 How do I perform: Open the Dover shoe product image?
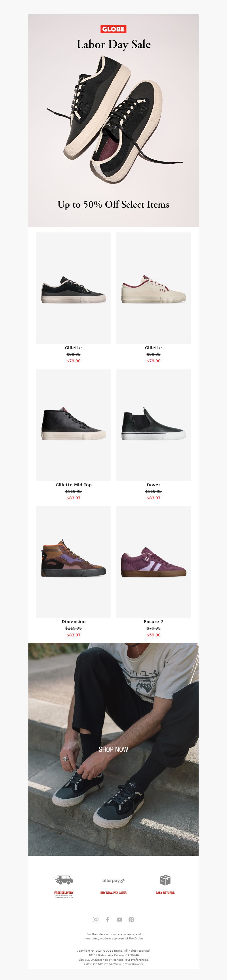pos(153,425)
